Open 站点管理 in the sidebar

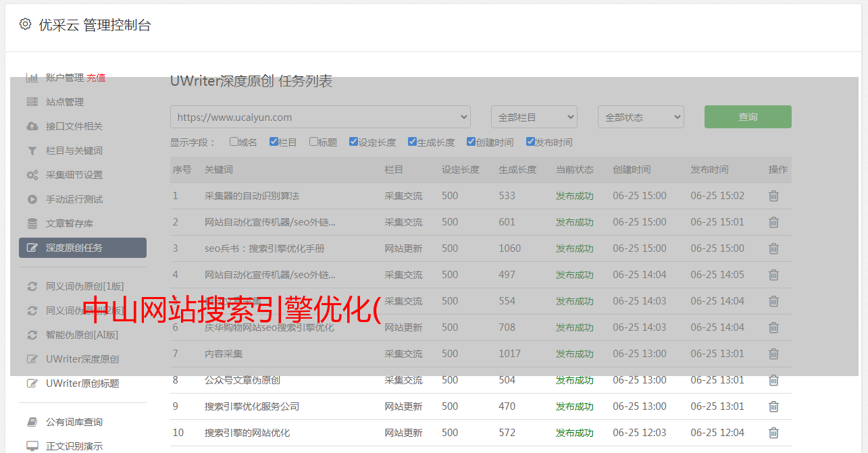point(65,102)
